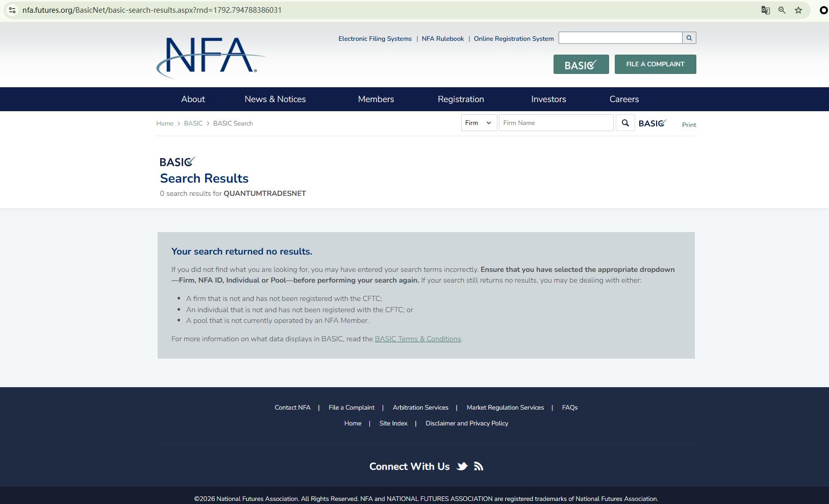
Task: Open the News & Notices menu
Action: click(x=275, y=99)
